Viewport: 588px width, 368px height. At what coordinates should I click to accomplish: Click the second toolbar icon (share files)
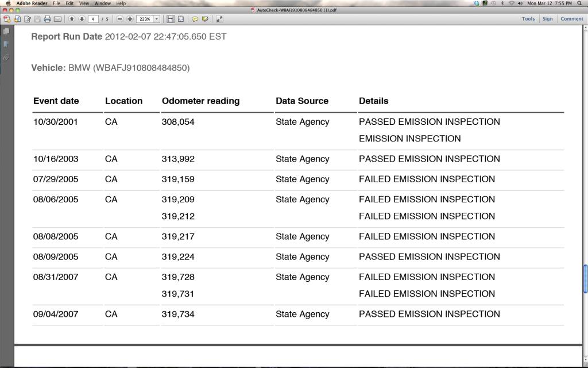pyautogui.click(x=17, y=19)
